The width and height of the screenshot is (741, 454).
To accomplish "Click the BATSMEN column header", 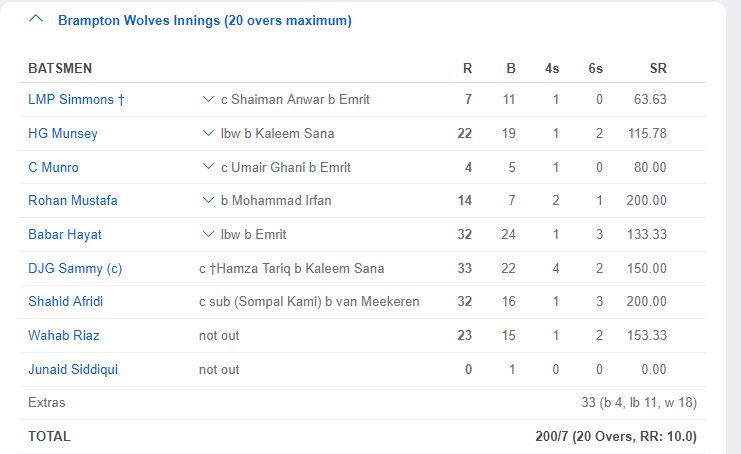I will pyautogui.click(x=60, y=69).
